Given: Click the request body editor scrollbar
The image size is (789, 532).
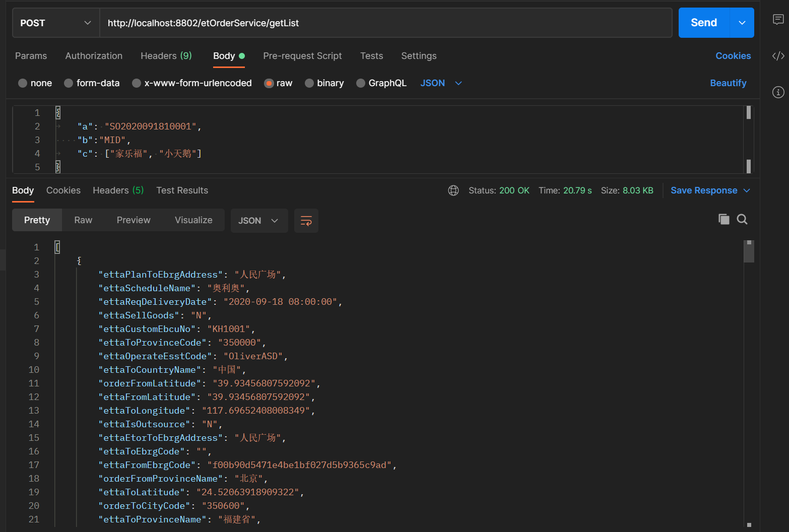Looking at the screenshot, I should click(749, 140).
